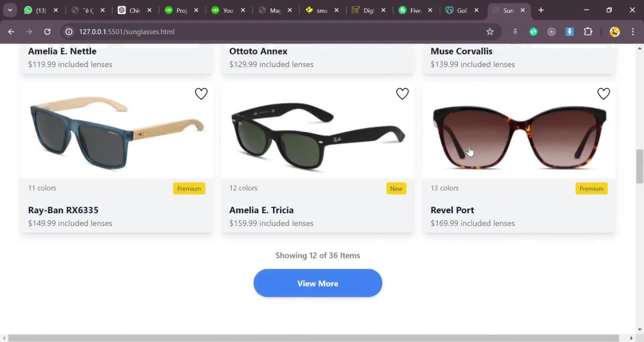The height and width of the screenshot is (342, 644).
Task: Click the $129.99 included lenses price
Action: click(x=271, y=64)
